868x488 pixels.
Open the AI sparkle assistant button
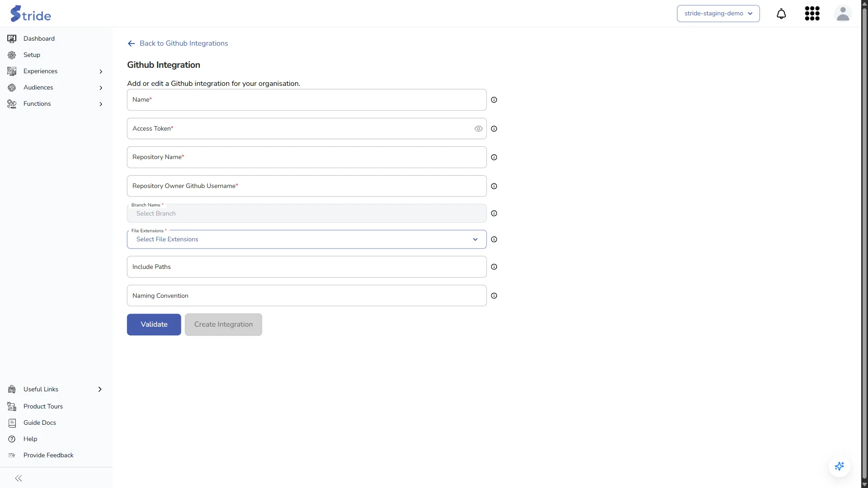840,466
